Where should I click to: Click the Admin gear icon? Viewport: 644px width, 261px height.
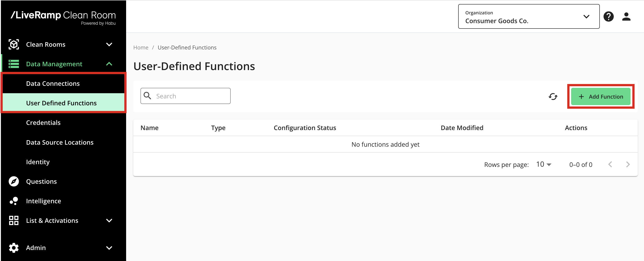(14, 248)
